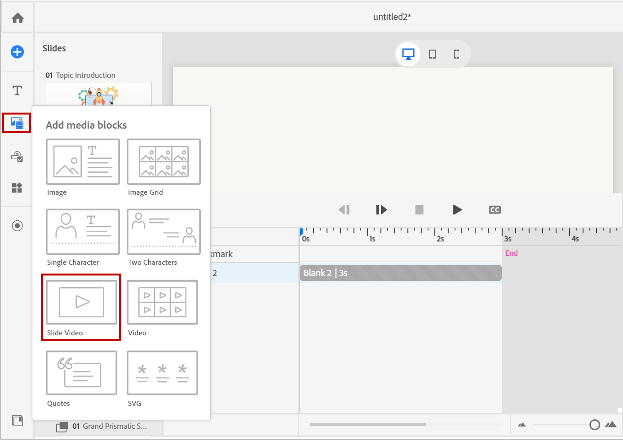
Task: Open the Add media blocks icon
Action: [x=17, y=123]
